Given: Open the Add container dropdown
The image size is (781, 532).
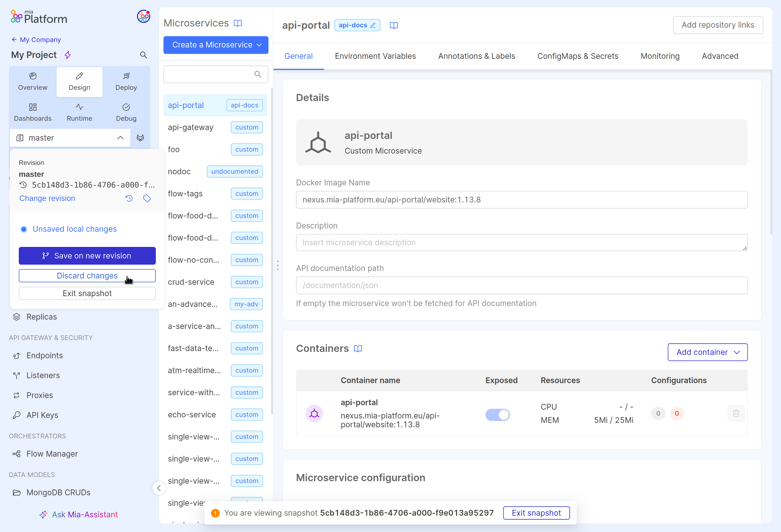Looking at the screenshot, I should click(707, 352).
